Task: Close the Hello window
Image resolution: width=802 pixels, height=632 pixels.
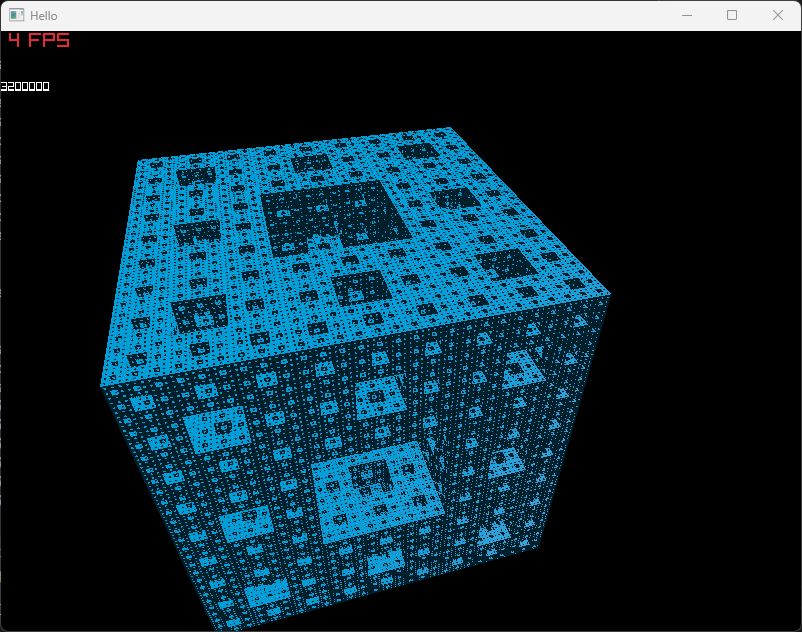Action: (x=777, y=15)
